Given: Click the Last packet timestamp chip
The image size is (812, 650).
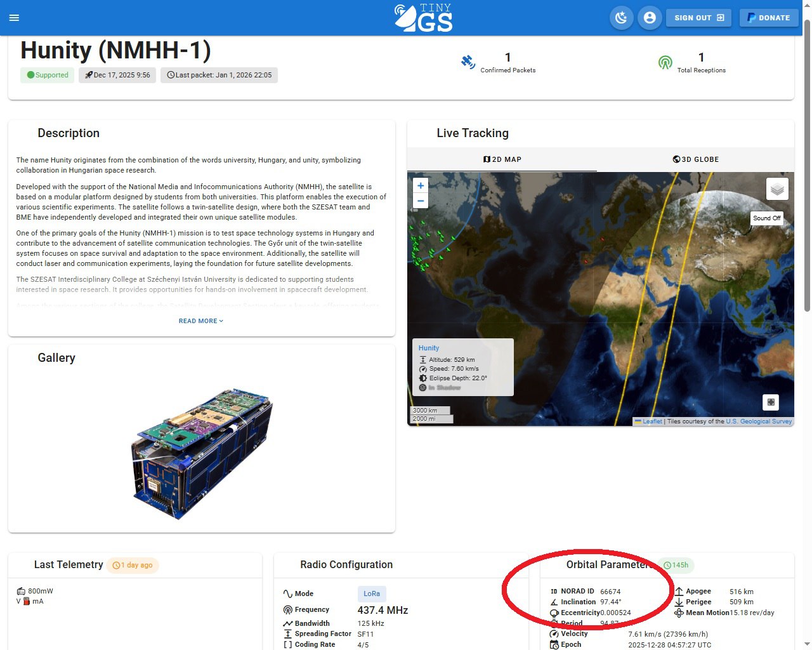Looking at the screenshot, I should (219, 75).
